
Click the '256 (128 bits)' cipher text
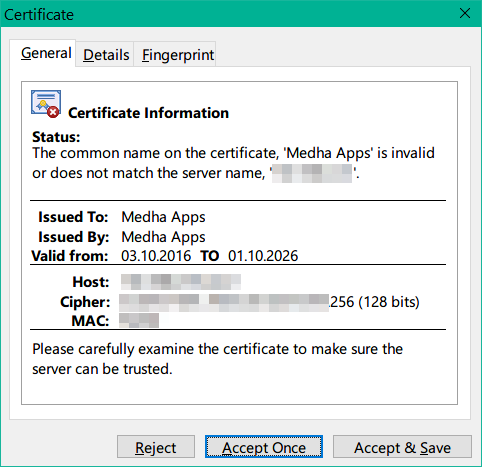click(x=374, y=302)
